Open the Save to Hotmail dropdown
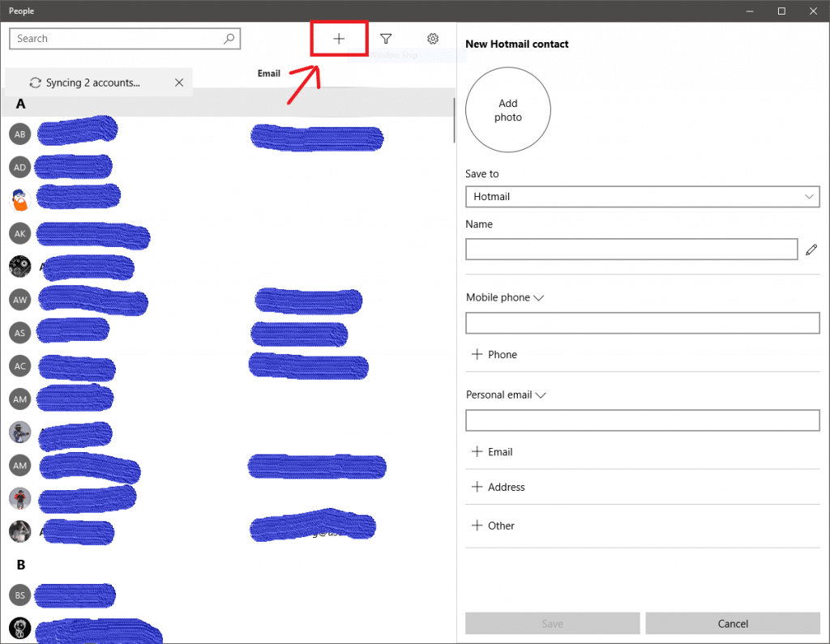 (642, 196)
